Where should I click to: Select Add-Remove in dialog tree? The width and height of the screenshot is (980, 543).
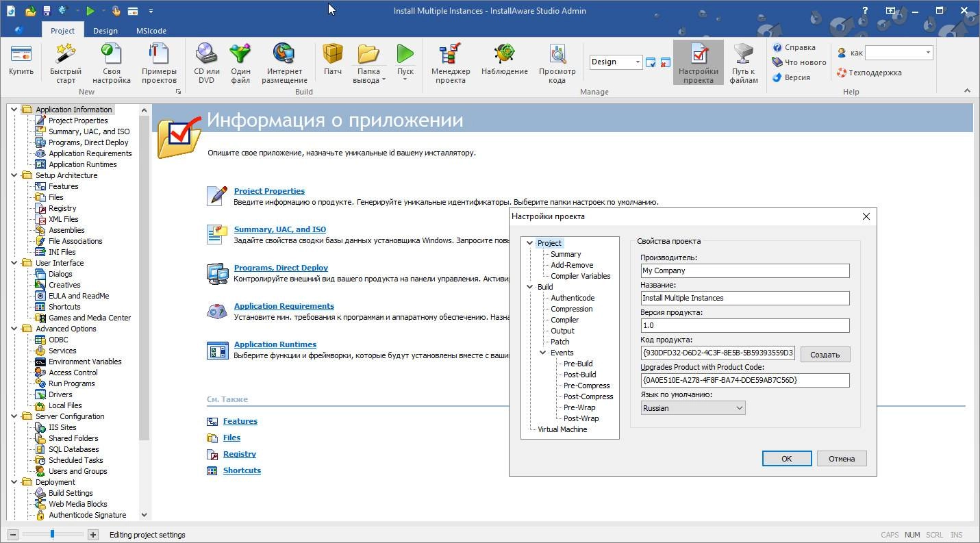click(x=572, y=265)
